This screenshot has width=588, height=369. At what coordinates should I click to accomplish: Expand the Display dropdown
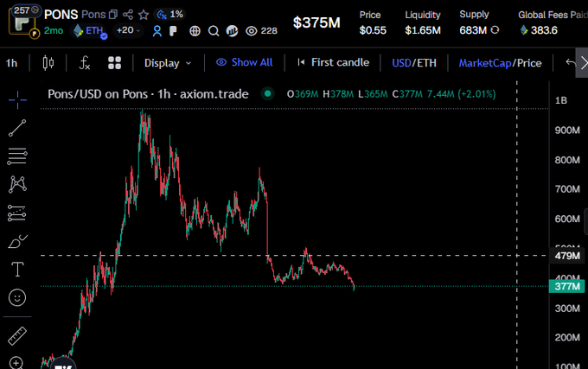tap(167, 63)
